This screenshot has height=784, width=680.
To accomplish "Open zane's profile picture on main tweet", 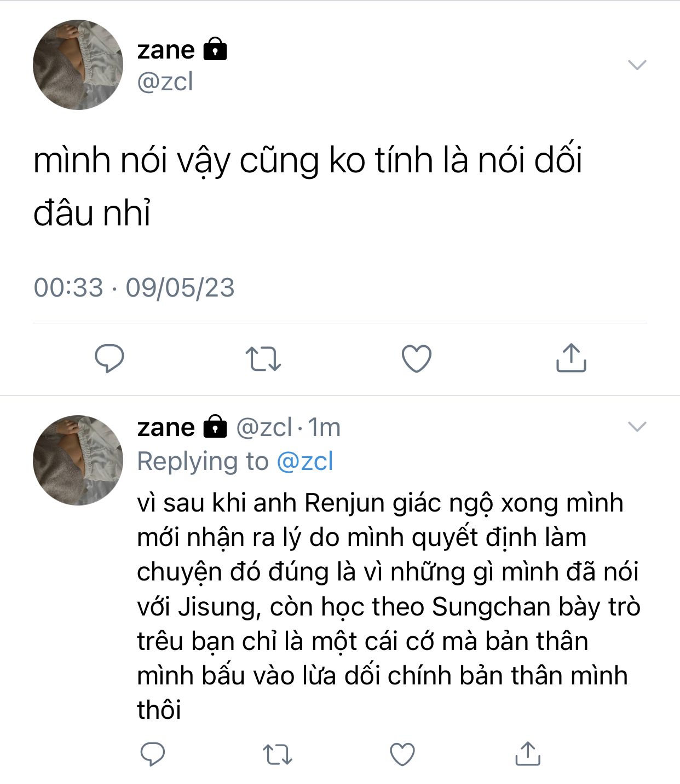I will [78, 65].
